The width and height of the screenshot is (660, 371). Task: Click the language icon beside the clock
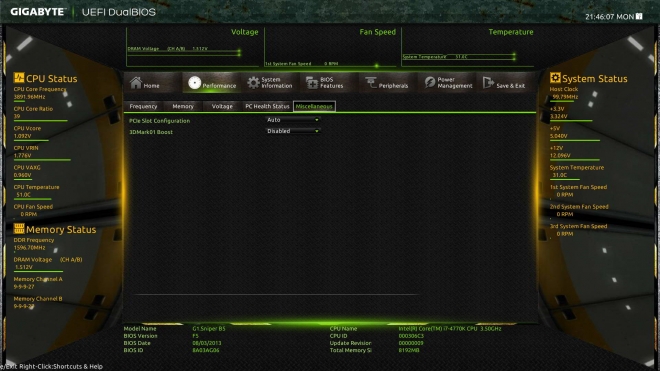tap(639, 16)
